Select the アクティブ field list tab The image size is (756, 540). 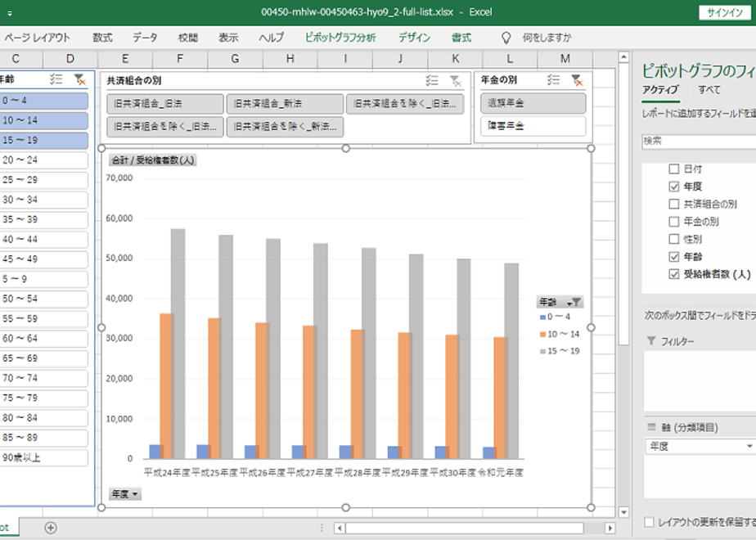[x=660, y=90]
